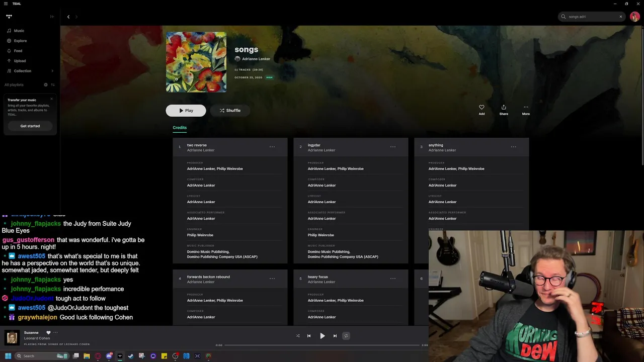
Task: Open the hamburger menu beside TIDAL title
Action: pos(6,4)
